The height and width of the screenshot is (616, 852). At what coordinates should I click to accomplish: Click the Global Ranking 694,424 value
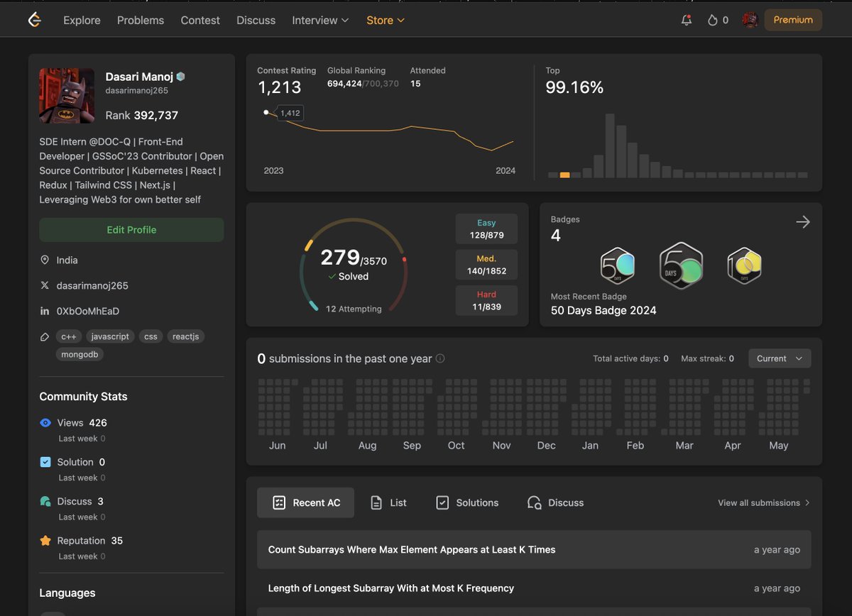pos(344,84)
